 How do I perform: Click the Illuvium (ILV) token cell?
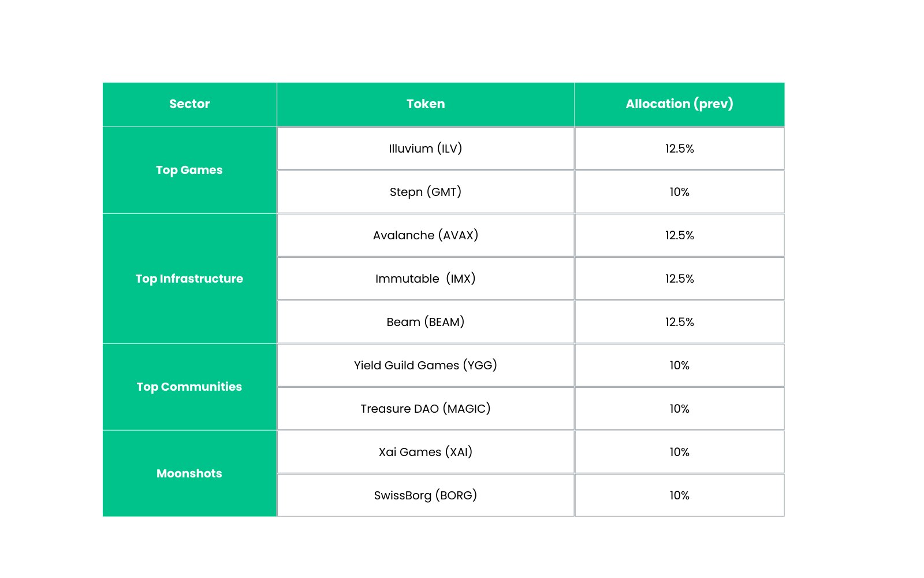426,149
